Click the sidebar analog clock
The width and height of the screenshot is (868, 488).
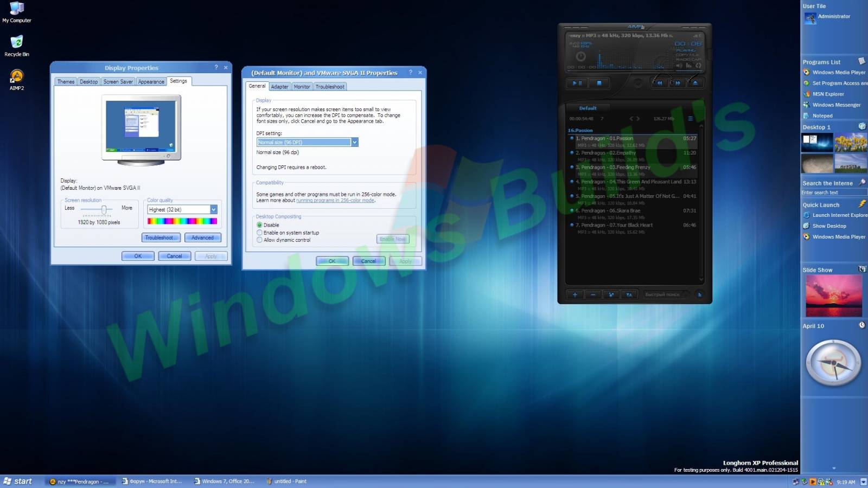tap(834, 363)
